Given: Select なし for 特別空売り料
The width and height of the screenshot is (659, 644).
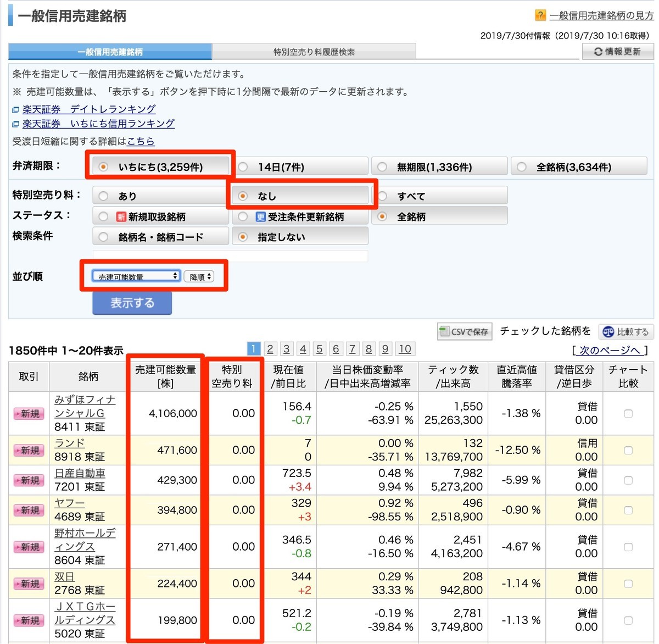Looking at the screenshot, I should point(300,196).
